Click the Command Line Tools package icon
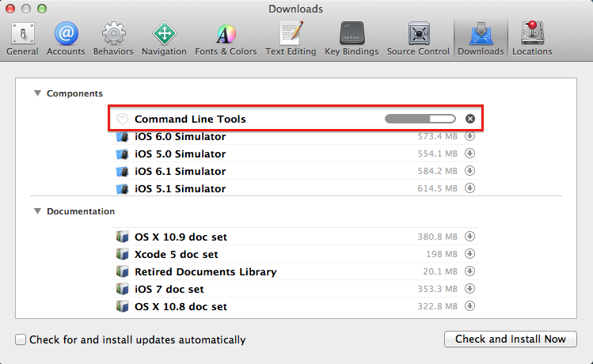Screen dimensions: 593x364 (122, 119)
